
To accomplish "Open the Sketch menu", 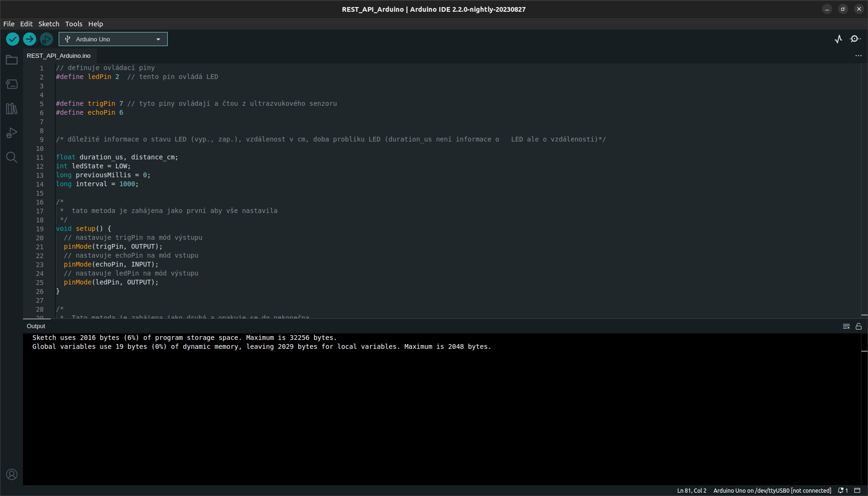I will pyautogui.click(x=48, y=24).
